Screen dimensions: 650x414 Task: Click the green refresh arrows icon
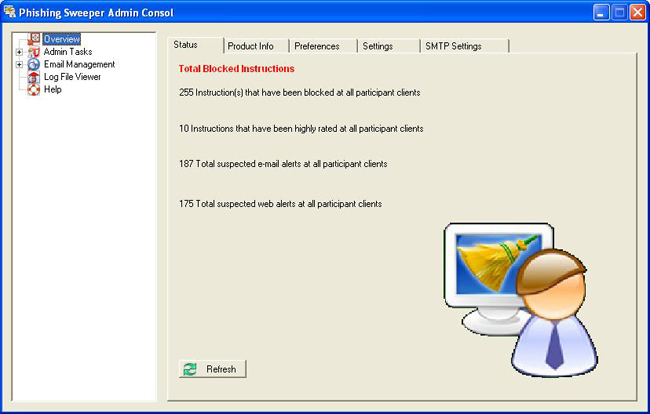[x=190, y=369]
